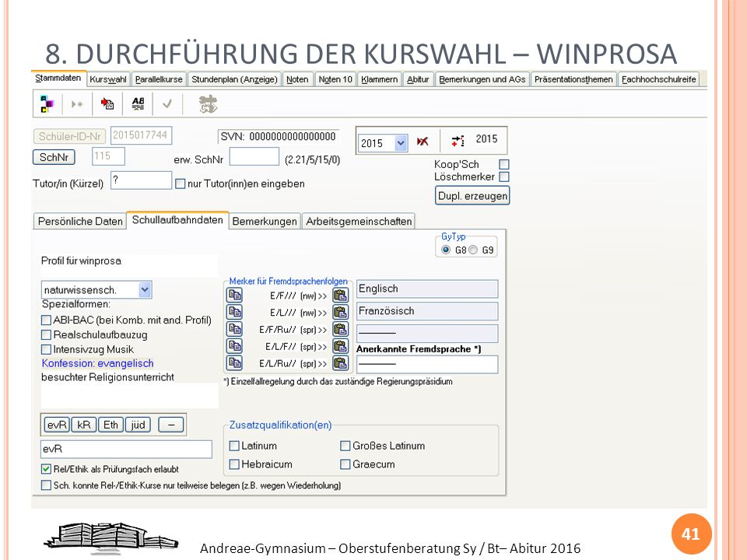
Task: Click the Englisch language field
Action: click(427, 289)
